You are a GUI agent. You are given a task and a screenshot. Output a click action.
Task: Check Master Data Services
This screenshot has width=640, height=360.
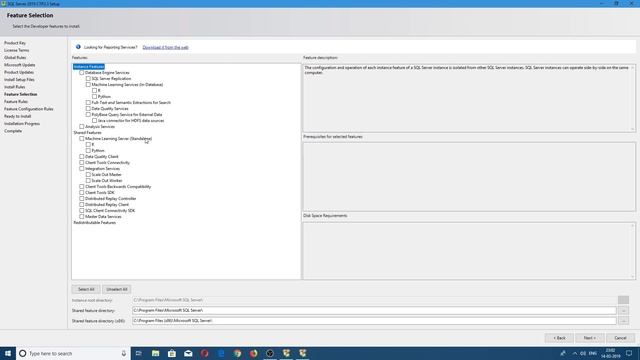(82, 216)
